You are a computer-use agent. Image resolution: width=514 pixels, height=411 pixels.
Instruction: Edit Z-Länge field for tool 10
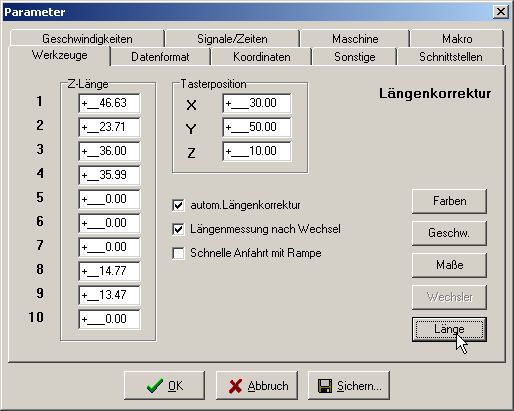(x=109, y=319)
